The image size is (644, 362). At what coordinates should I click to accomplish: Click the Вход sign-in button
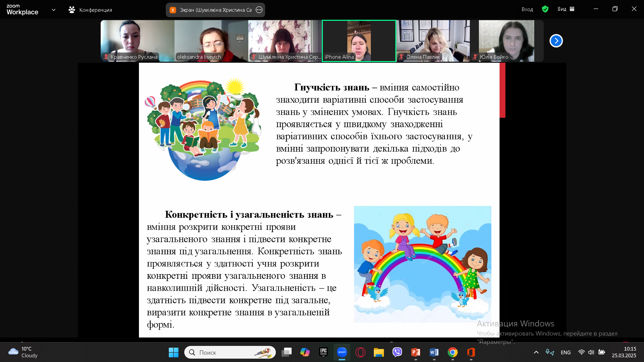pos(527,9)
